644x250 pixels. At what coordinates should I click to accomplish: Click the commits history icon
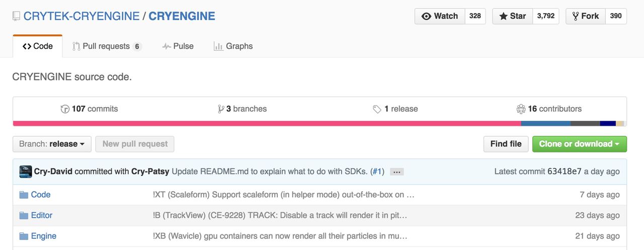tap(65, 109)
